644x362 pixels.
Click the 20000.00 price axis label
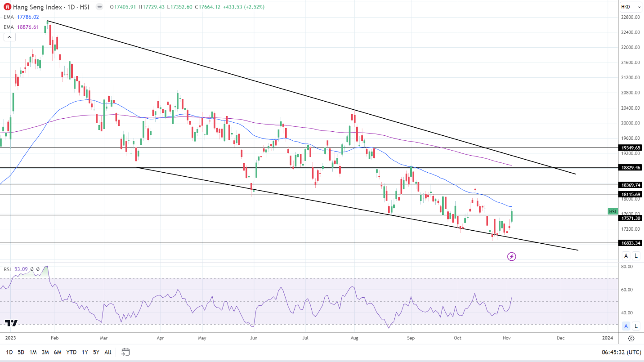631,123
